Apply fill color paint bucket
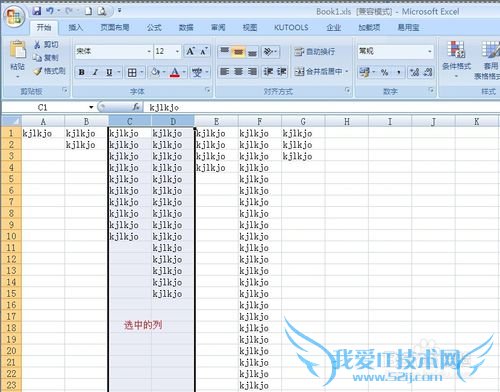This screenshot has width=500, height=392. point(155,72)
